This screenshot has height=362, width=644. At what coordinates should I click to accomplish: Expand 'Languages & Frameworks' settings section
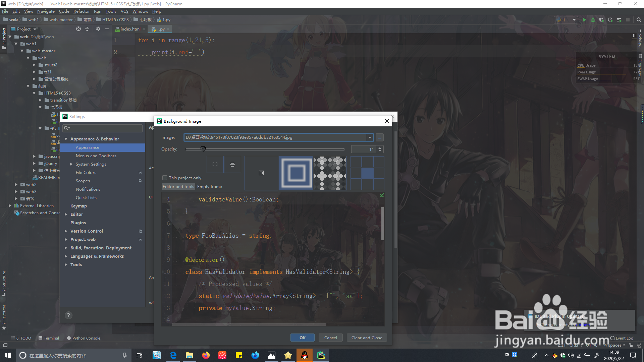tap(66, 256)
